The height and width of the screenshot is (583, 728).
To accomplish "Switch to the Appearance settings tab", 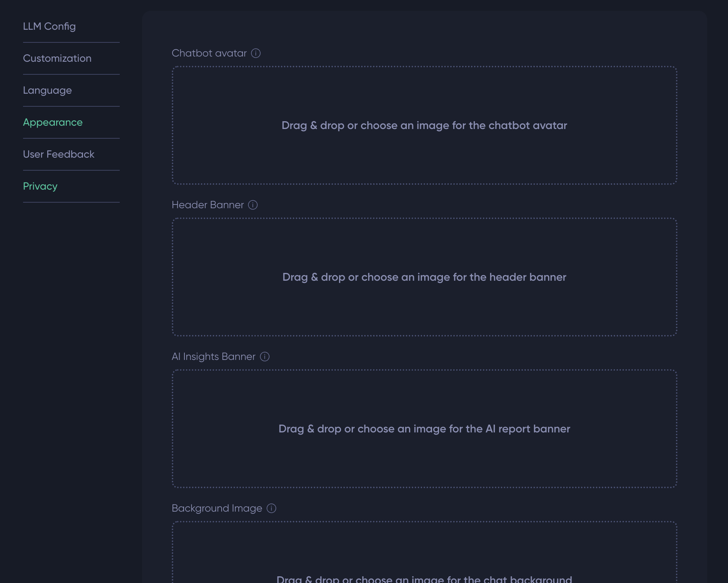I will (53, 122).
